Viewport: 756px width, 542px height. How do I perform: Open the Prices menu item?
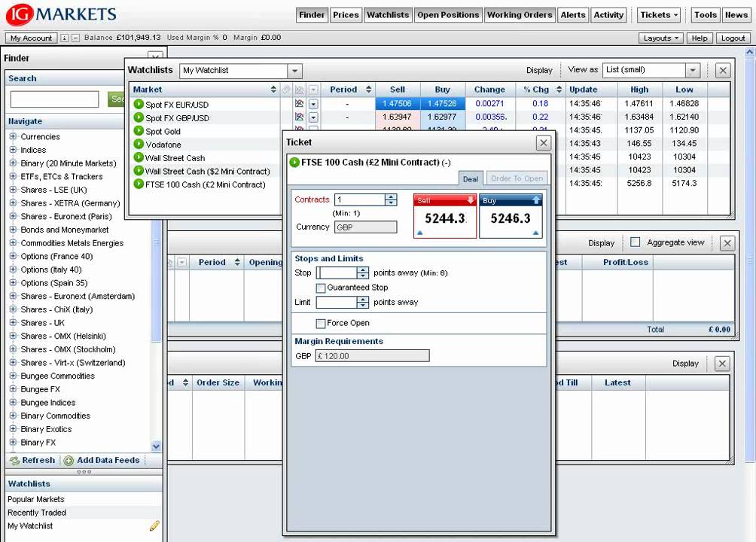pyautogui.click(x=346, y=15)
